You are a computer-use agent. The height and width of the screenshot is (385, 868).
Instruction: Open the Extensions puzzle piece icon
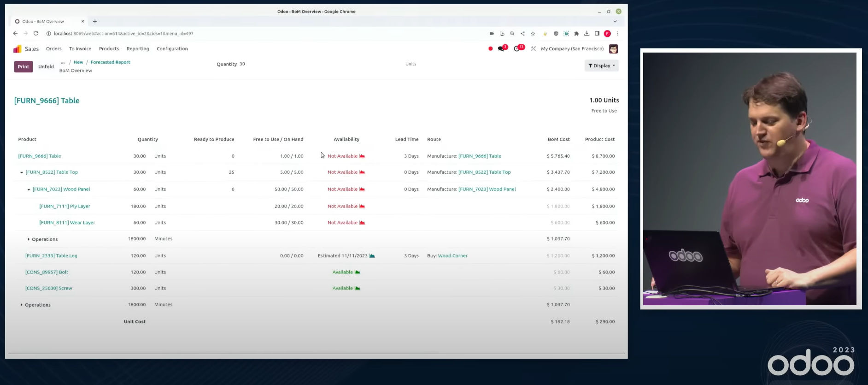[576, 34]
